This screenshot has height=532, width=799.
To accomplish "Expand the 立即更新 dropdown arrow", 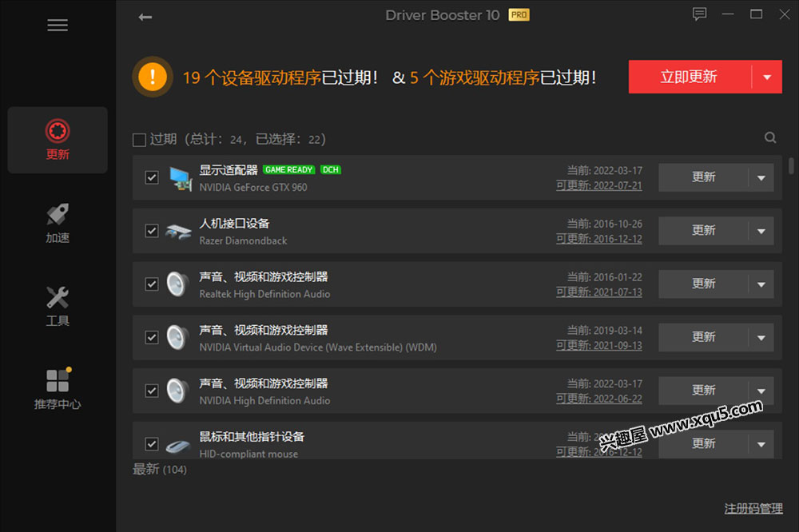I will click(767, 77).
